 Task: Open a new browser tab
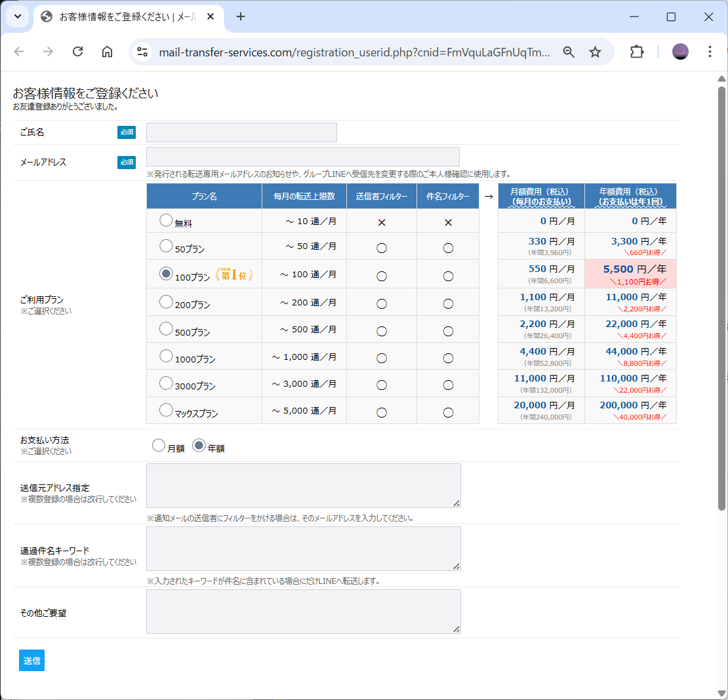coord(241,16)
